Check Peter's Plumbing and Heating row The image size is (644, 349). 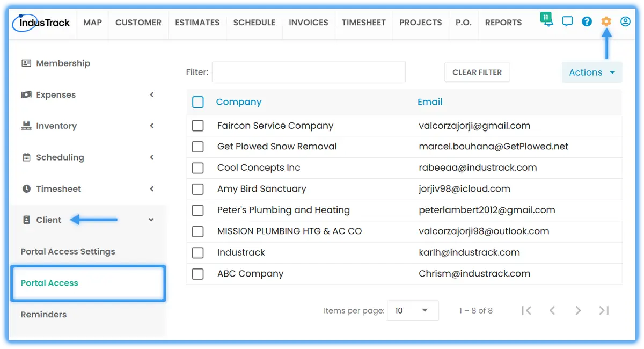pos(198,210)
